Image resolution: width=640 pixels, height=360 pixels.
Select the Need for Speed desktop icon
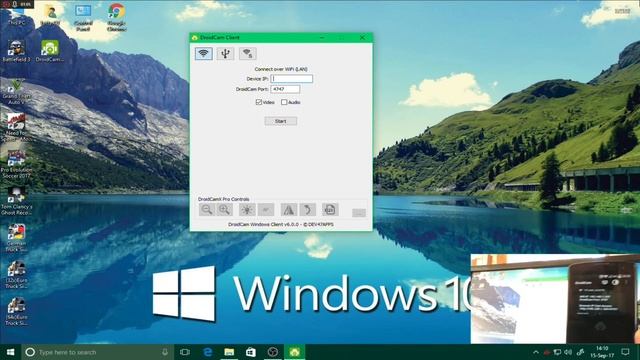coord(16,127)
